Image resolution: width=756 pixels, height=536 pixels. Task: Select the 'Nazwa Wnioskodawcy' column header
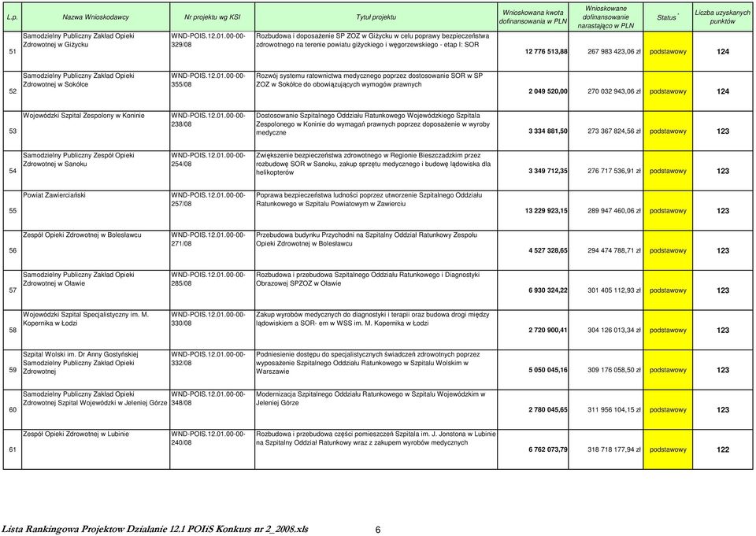(95, 17)
